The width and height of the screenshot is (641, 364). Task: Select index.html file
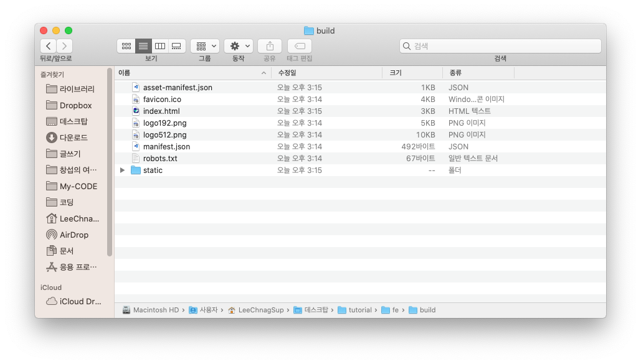[360, 111]
